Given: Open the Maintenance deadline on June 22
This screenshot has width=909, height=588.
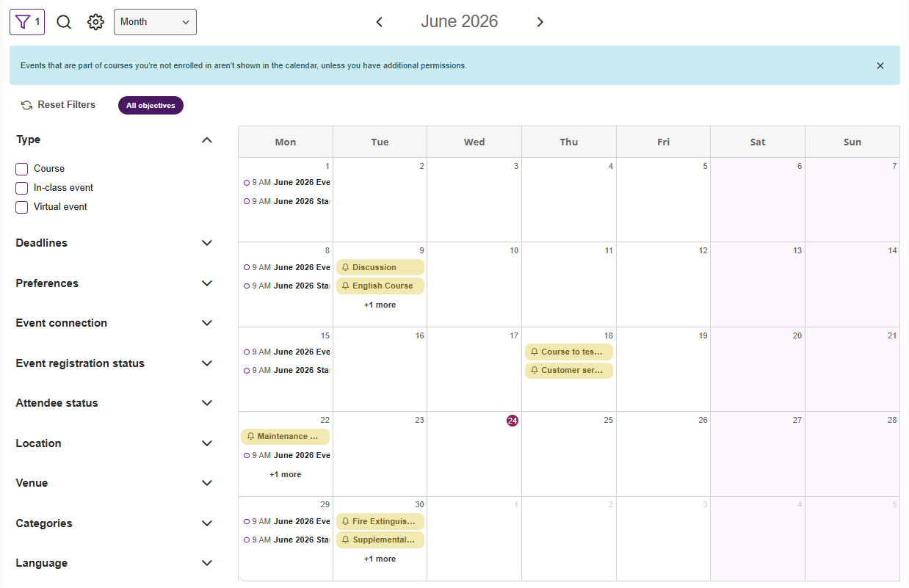Looking at the screenshot, I should click(286, 436).
